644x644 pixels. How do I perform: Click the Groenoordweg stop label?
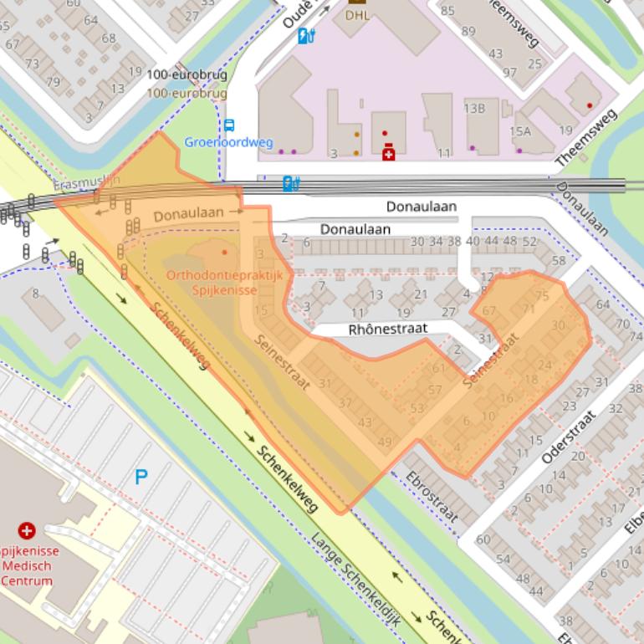(x=228, y=142)
